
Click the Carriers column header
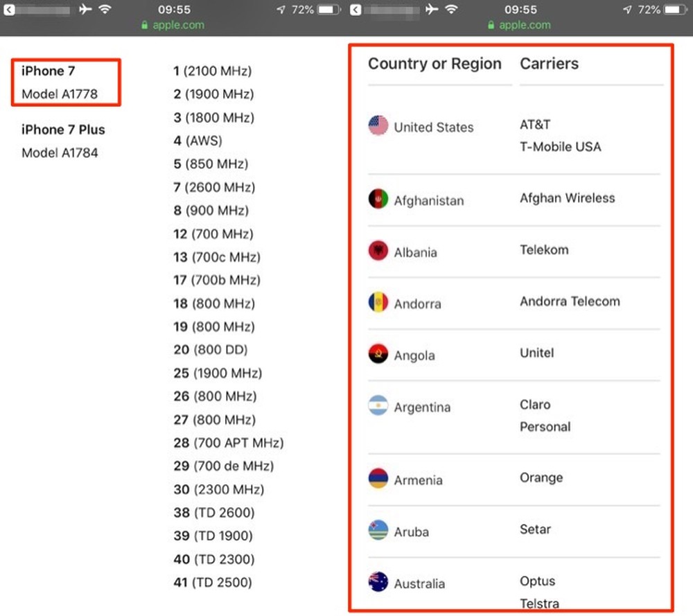(549, 64)
